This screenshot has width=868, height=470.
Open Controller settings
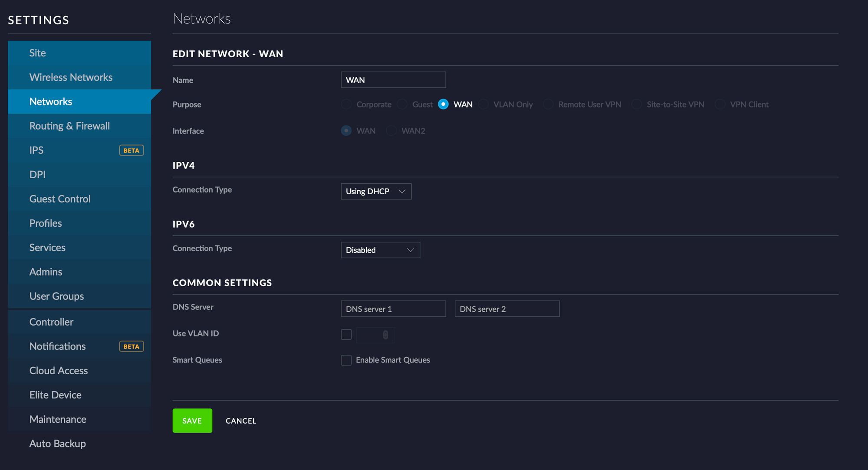click(79, 322)
